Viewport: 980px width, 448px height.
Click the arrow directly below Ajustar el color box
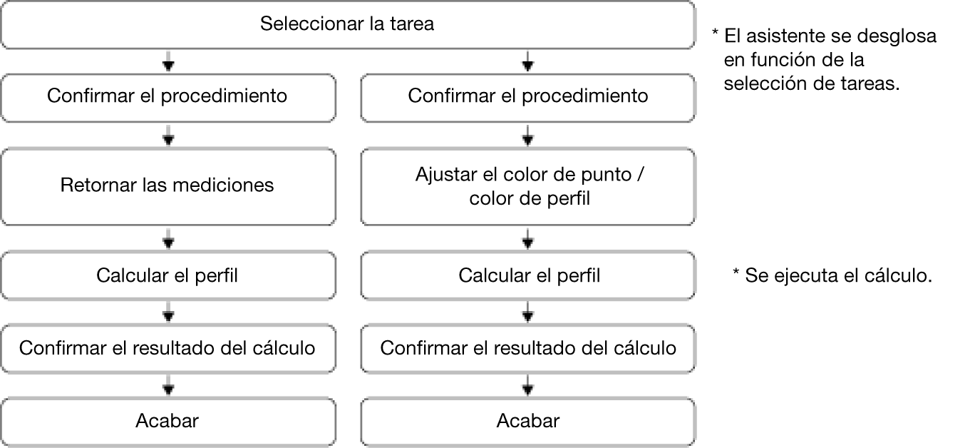(x=528, y=238)
